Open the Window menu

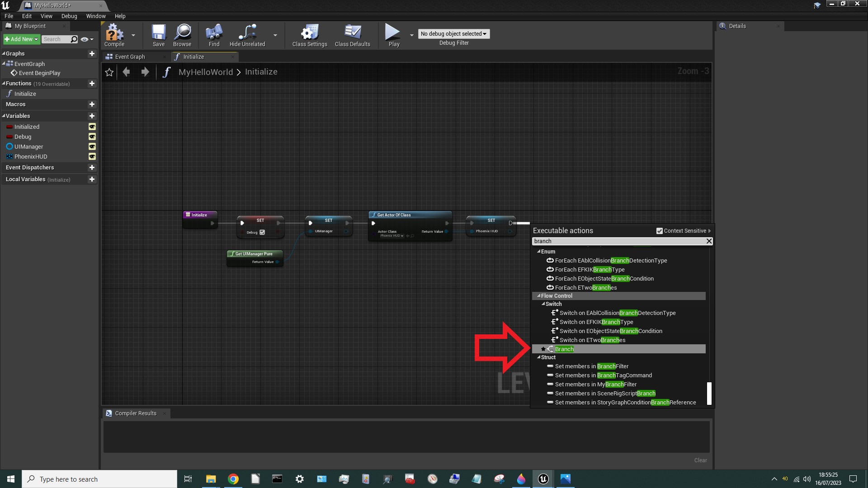pos(96,16)
